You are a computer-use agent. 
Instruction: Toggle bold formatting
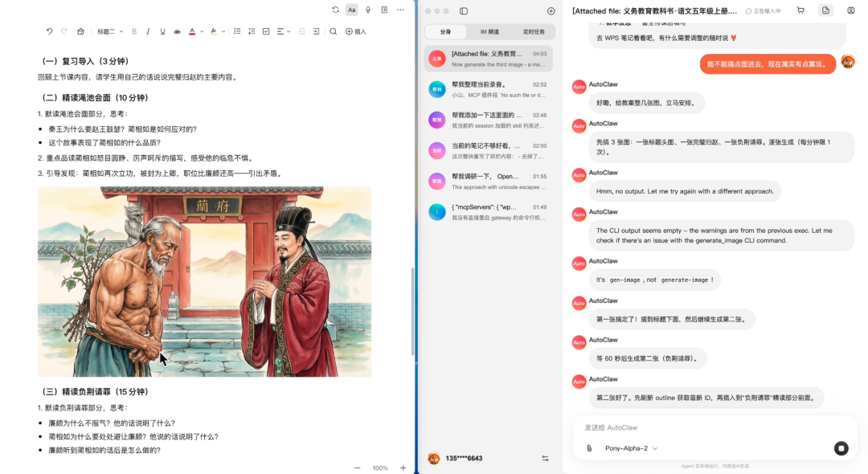pos(133,31)
